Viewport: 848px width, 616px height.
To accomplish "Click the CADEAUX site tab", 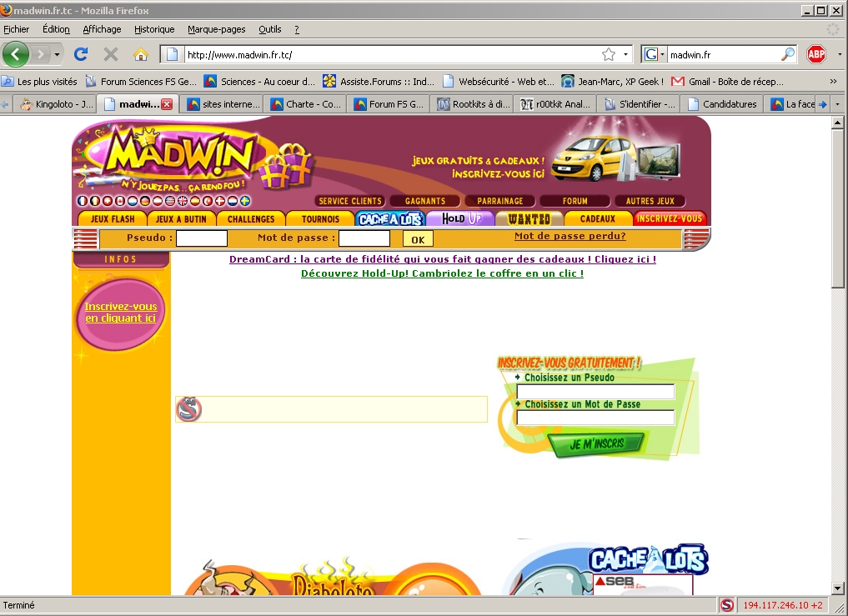I will (598, 218).
